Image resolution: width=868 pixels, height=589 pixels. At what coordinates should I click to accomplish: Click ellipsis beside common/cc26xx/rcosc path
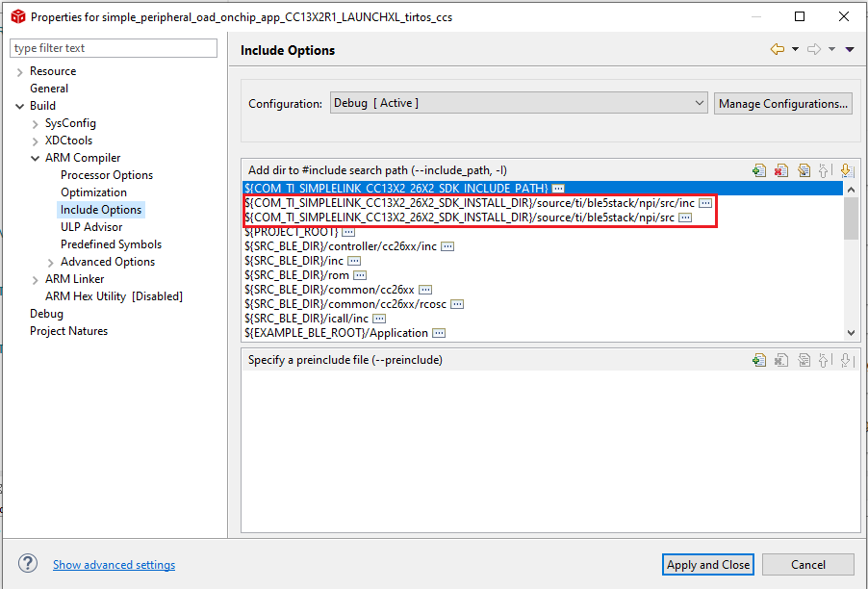457,304
